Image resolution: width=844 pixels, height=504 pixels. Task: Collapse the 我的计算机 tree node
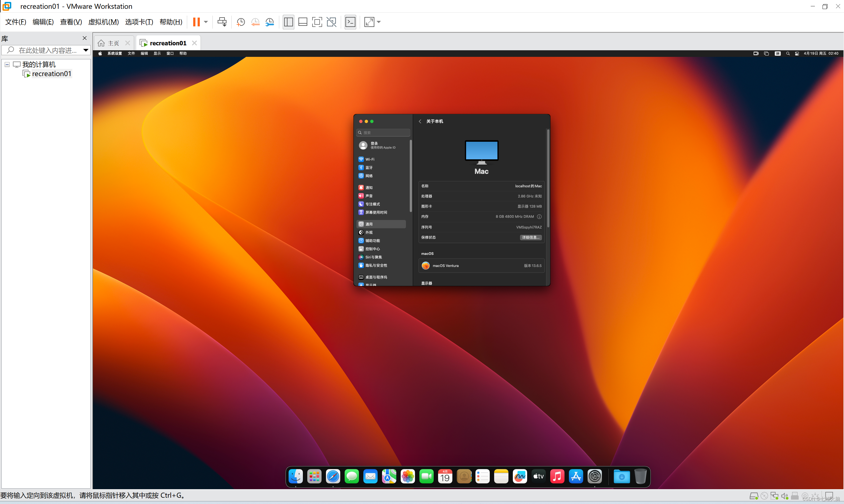(7, 65)
